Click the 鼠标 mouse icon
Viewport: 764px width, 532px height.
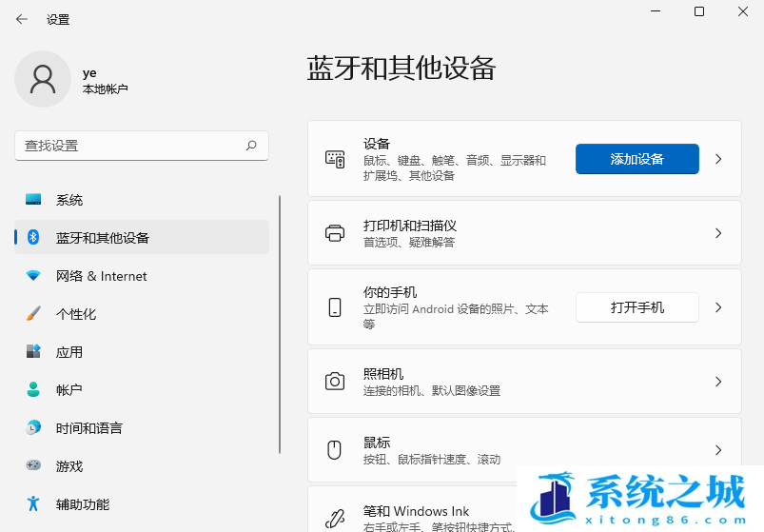click(x=335, y=450)
